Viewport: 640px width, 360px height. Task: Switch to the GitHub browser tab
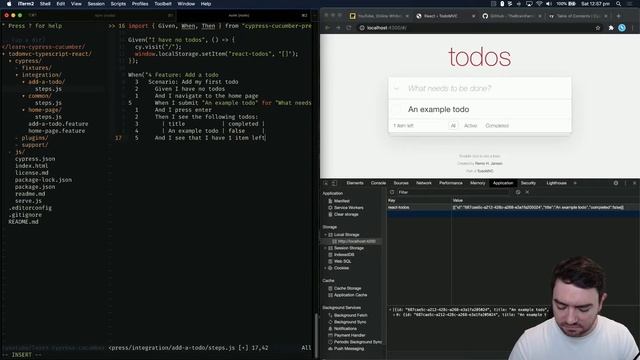tap(512, 16)
